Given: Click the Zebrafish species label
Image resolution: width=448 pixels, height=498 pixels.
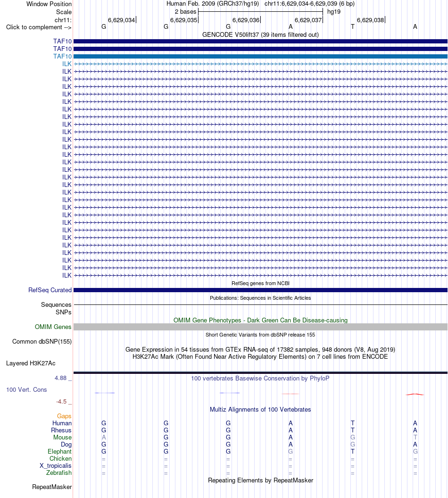Looking at the screenshot, I should [x=59, y=473].
